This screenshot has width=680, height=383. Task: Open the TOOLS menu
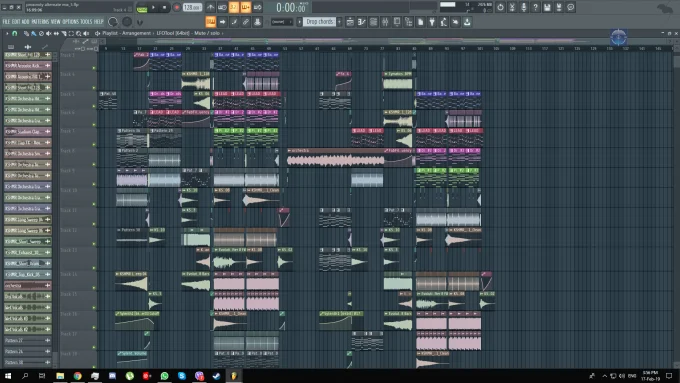[x=87, y=22]
